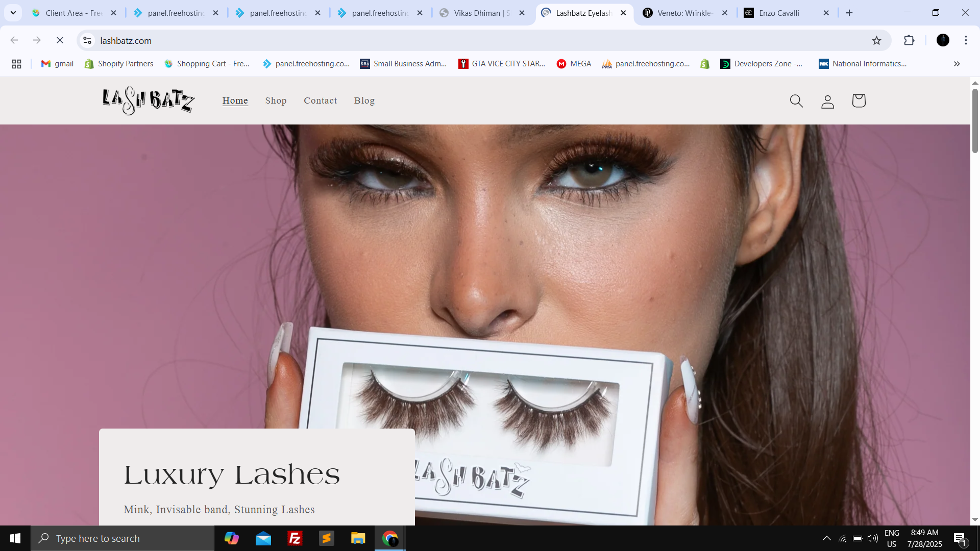Open the shopping cart icon
980x551 pixels.
(x=859, y=101)
